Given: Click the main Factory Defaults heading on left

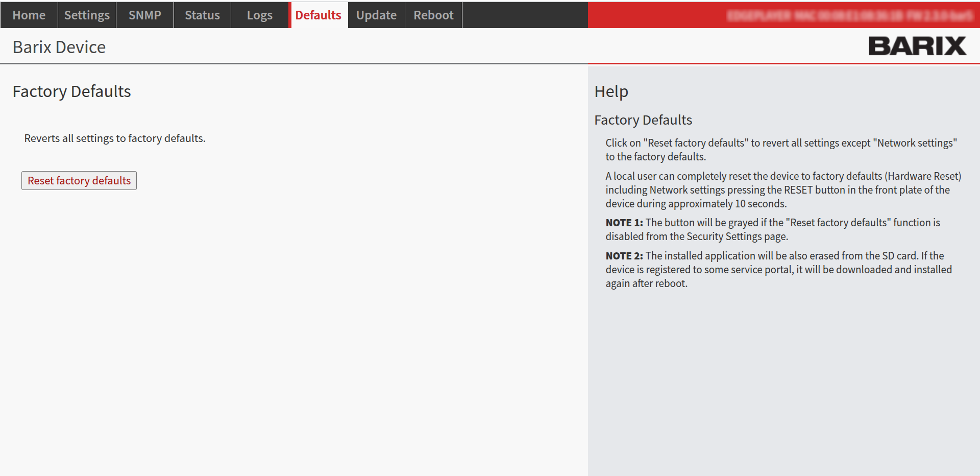Looking at the screenshot, I should point(72,91).
